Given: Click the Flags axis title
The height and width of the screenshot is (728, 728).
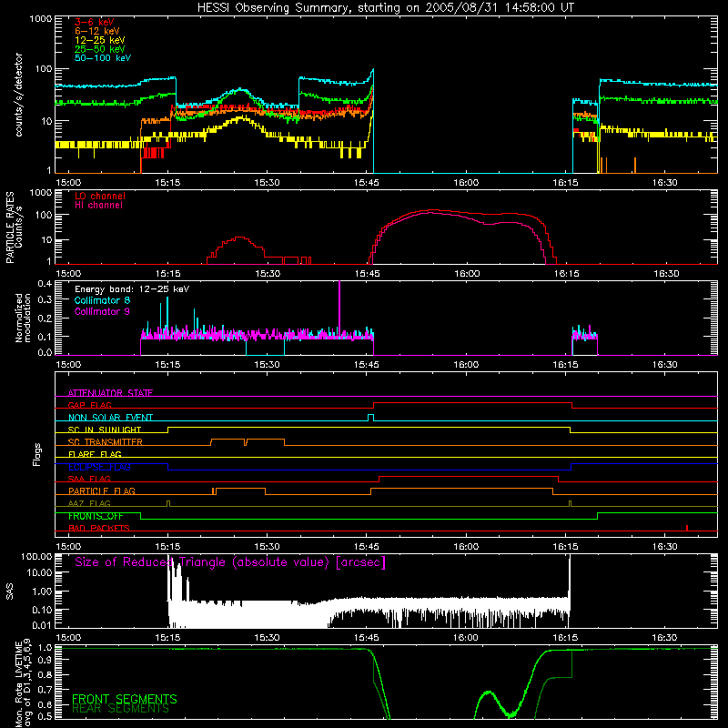Looking at the screenshot, I should [36, 455].
